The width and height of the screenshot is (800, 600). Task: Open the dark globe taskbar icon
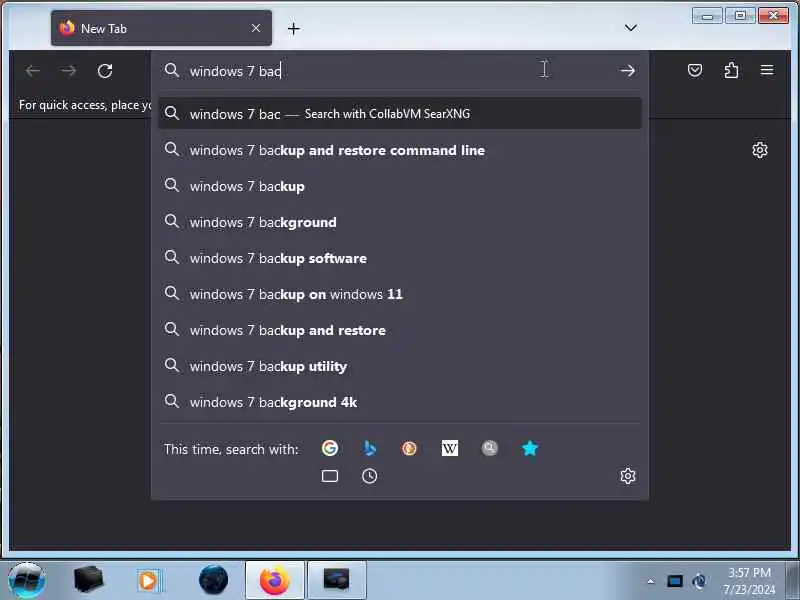[213, 580]
